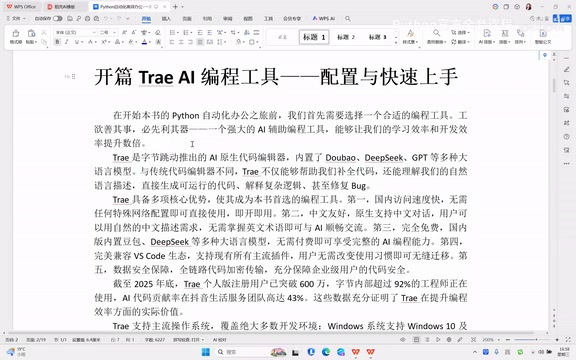Toggle the character shading A icon
The image size is (576, 360).
tap(158, 42)
